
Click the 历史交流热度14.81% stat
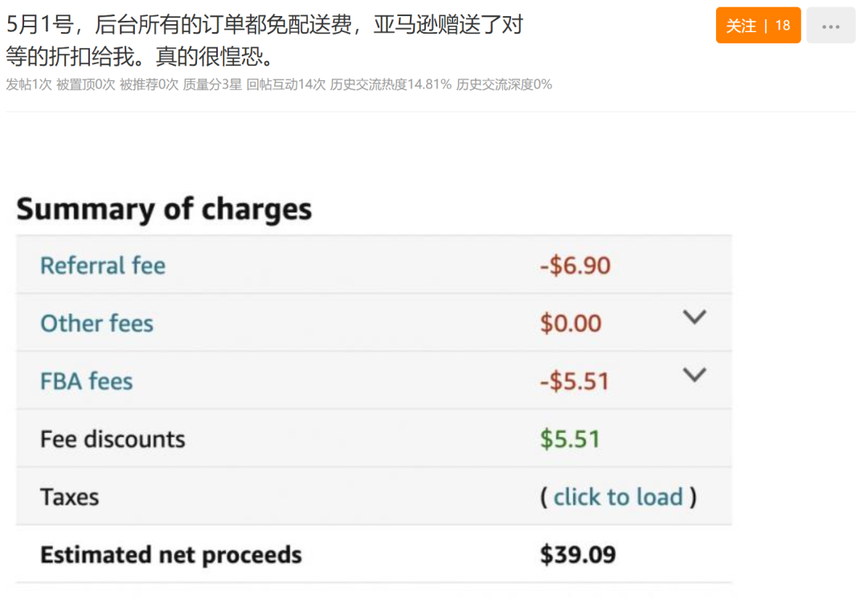391,84
